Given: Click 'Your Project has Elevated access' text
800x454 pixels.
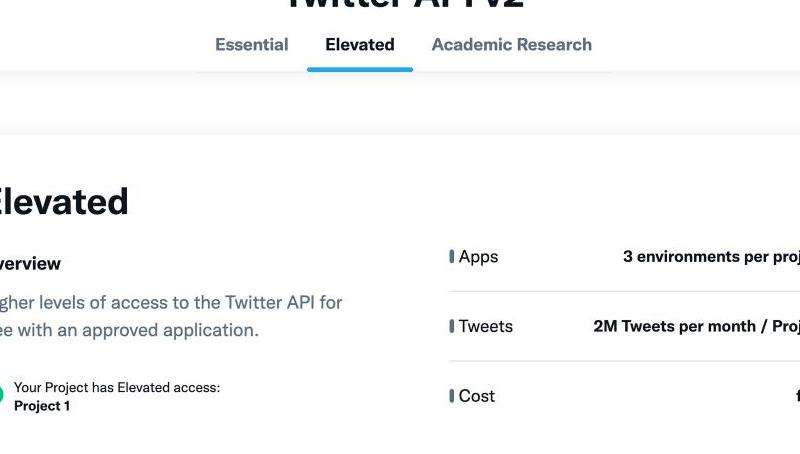Looking at the screenshot, I should 117,388.
